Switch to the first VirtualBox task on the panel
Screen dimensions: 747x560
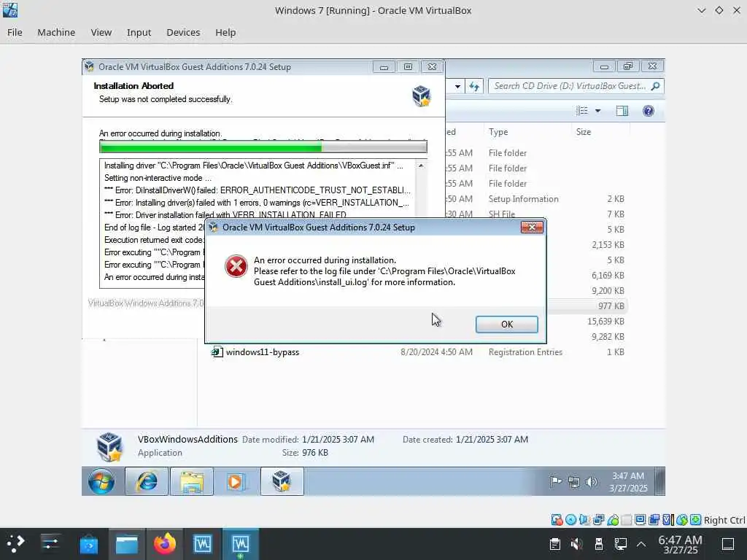tap(203, 544)
